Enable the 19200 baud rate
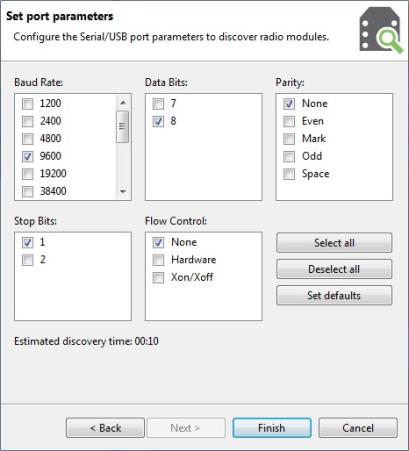409x451 pixels. 28,174
